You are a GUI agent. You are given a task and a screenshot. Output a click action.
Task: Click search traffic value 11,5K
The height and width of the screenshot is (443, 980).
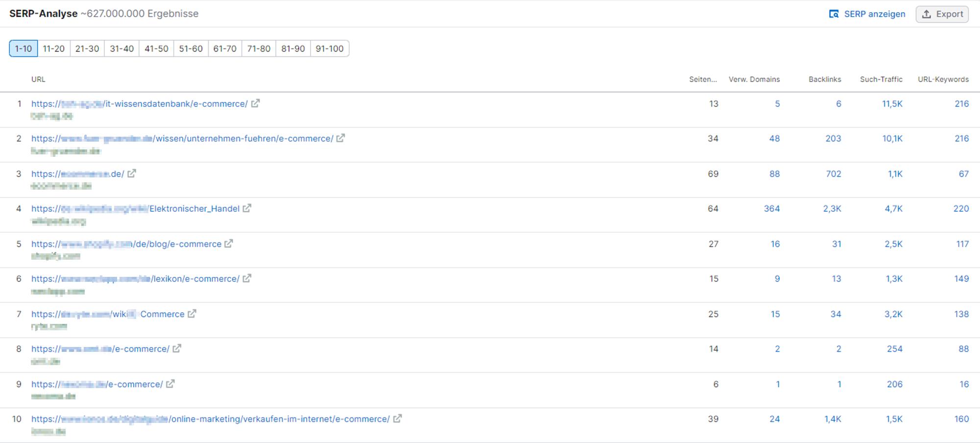tap(892, 103)
